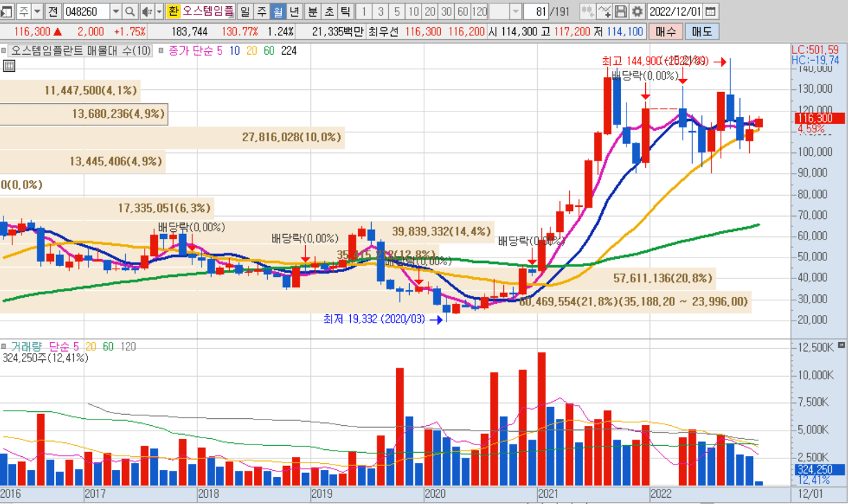Click the 종가 단순 moving average label
The image size is (848, 504).
pos(190,51)
